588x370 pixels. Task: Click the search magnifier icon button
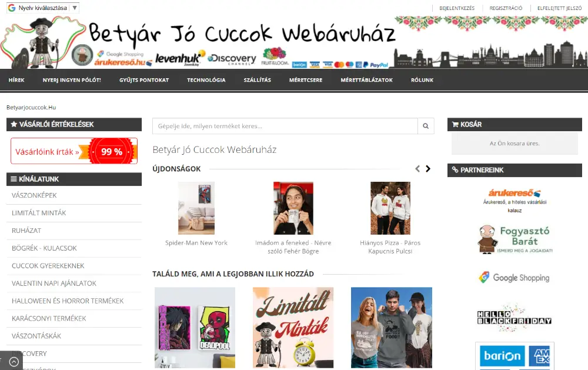(426, 126)
